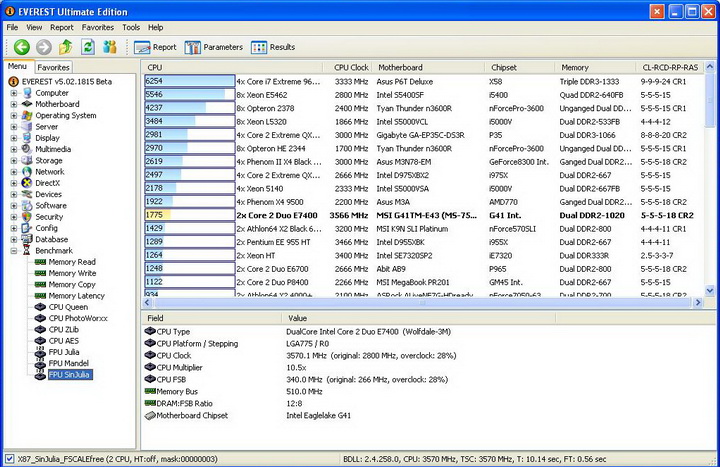Expand the Software tree node
The width and height of the screenshot is (720, 467).
point(14,205)
